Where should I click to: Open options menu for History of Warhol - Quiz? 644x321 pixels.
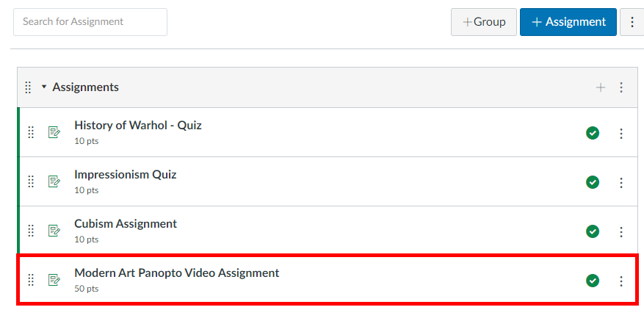tap(621, 133)
